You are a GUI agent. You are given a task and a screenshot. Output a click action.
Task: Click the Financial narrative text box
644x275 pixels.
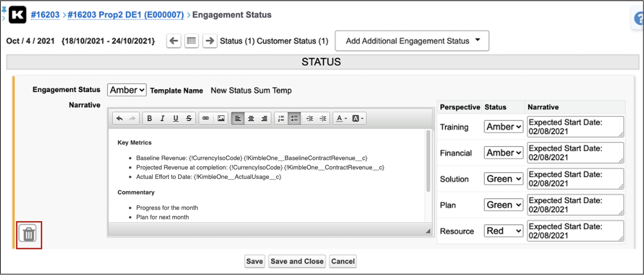click(x=575, y=153)
